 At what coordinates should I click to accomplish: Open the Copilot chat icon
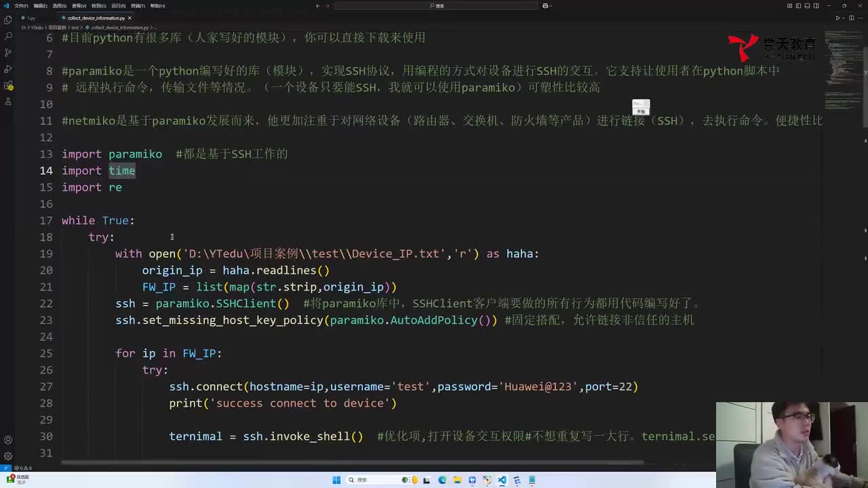pos(545,5)
